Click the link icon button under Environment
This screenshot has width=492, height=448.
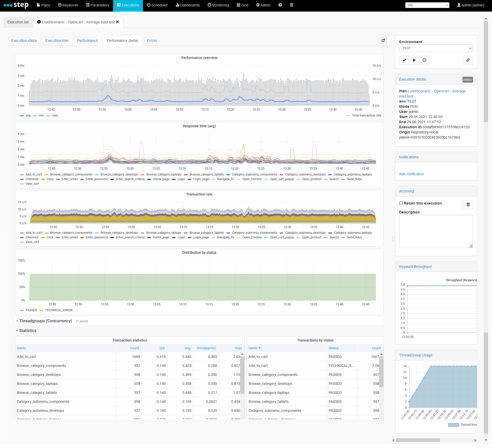point(468,60)
